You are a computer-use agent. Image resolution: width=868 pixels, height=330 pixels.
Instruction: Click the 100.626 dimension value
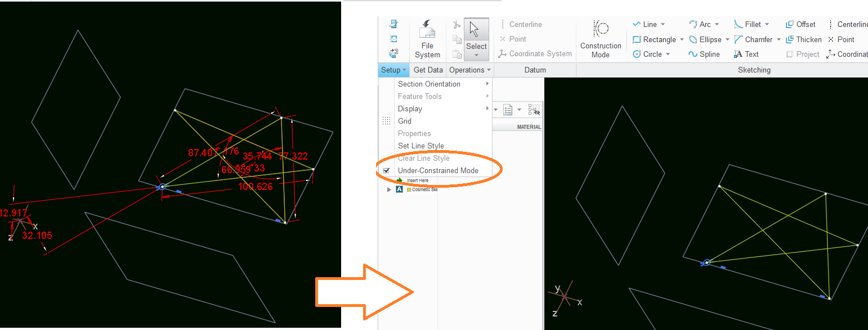coord(256,186)
